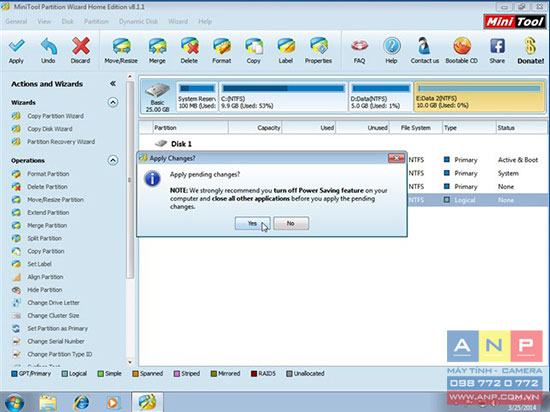The image size is (550, 412).
Task: Open the General menu
Action: coord(16,21)
